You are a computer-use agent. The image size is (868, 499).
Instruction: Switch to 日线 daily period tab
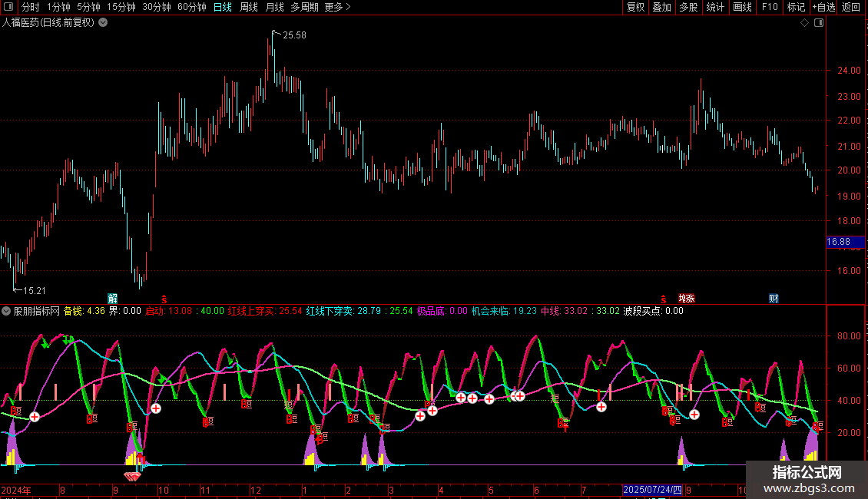[222, 8]
